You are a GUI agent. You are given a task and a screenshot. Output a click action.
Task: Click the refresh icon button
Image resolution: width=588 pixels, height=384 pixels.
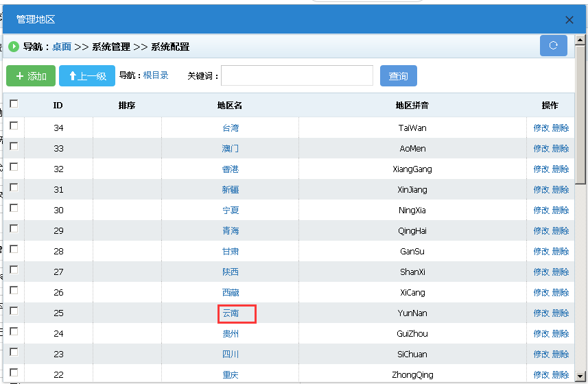(553, 46)
